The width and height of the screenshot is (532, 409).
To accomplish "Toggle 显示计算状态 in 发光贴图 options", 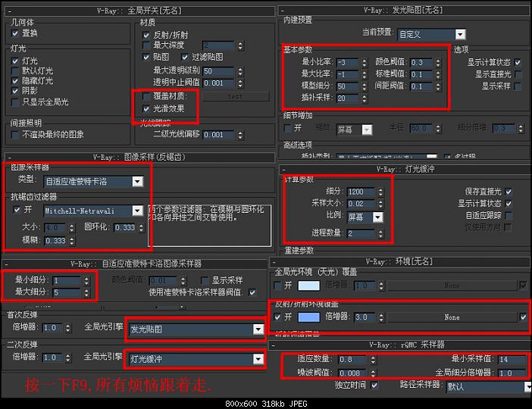I will [518, 62].
